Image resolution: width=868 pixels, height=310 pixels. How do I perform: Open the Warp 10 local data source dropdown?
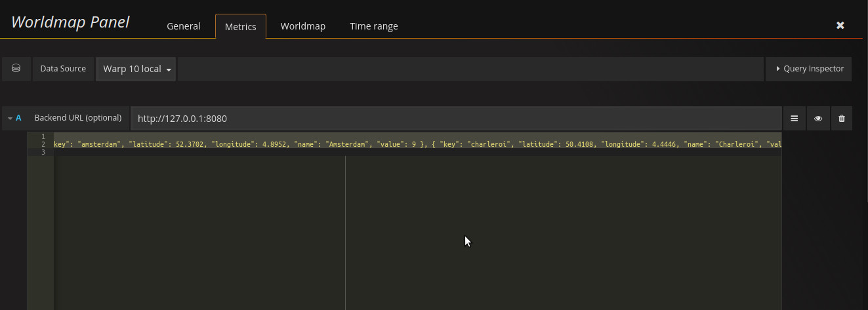[x=136, y=69]
